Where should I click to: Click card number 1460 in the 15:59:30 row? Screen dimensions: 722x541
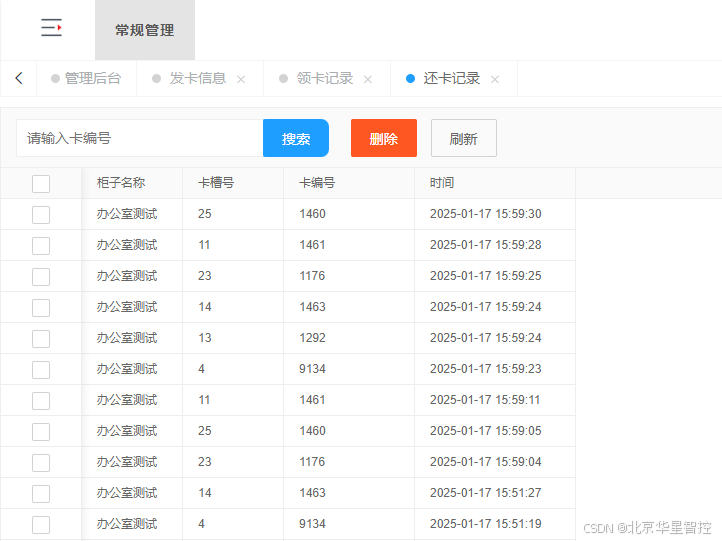click(312, 214)
